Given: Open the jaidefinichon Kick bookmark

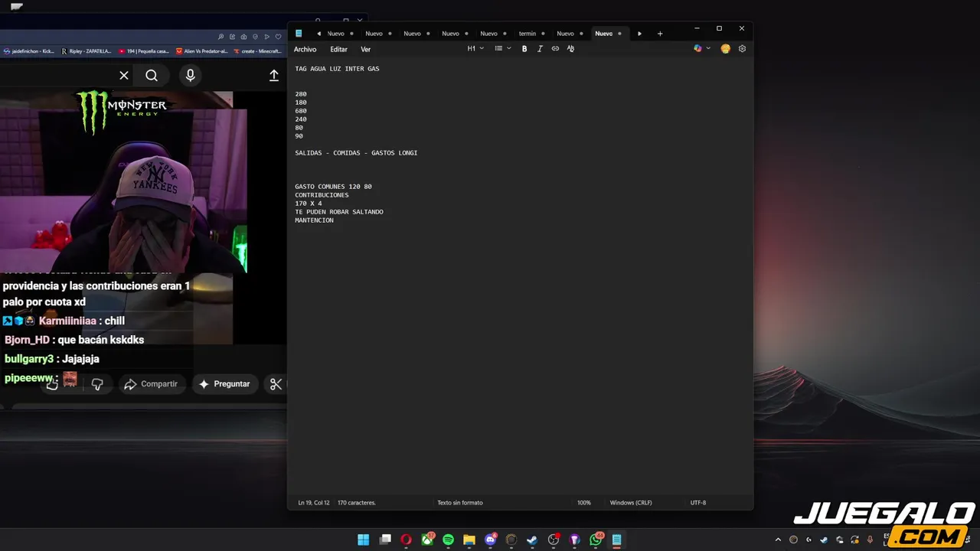Looking at the screenshot, I should click(x=28, y=51).
